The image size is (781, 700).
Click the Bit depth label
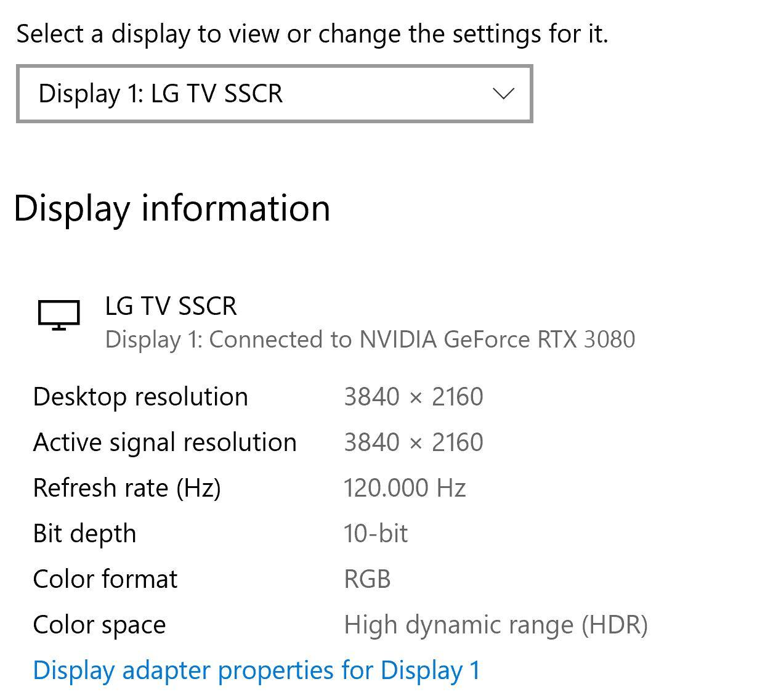84,534
